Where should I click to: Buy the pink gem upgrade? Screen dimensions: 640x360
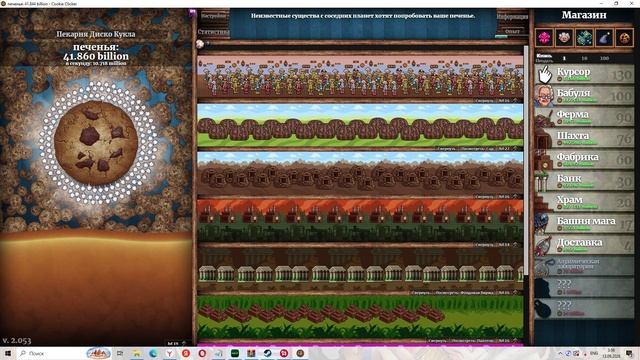click(x=544, y=38)
